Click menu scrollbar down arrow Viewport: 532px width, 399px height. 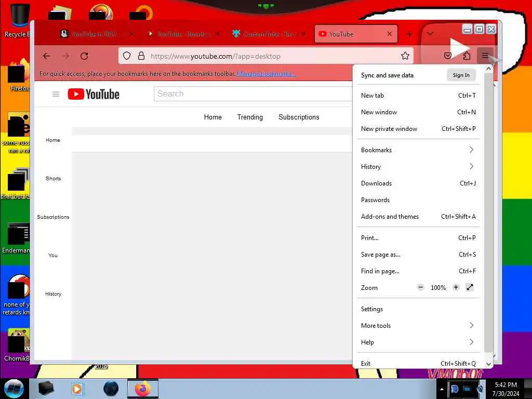point(488,364)
